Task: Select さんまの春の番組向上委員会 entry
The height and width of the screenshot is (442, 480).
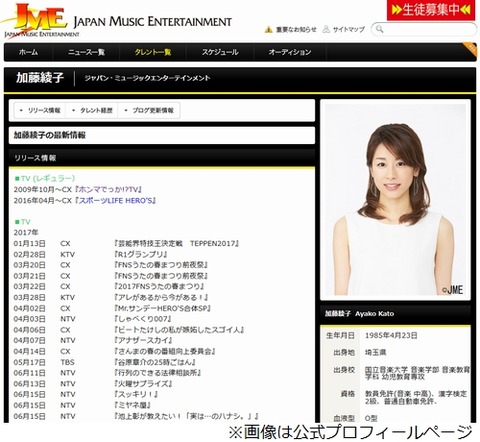Action: [165, 351]
